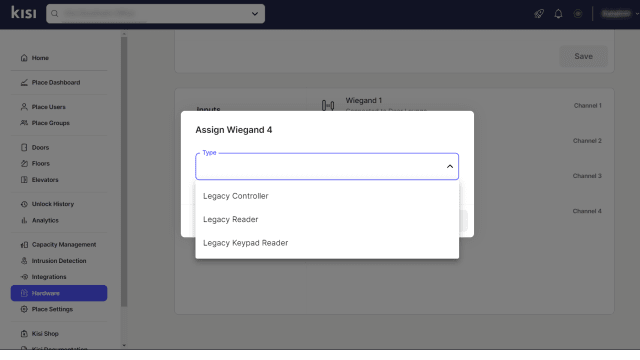Click the circular status icon in top bar
The width and height of the screenshot is (640, 360).
tap(578, 14)
